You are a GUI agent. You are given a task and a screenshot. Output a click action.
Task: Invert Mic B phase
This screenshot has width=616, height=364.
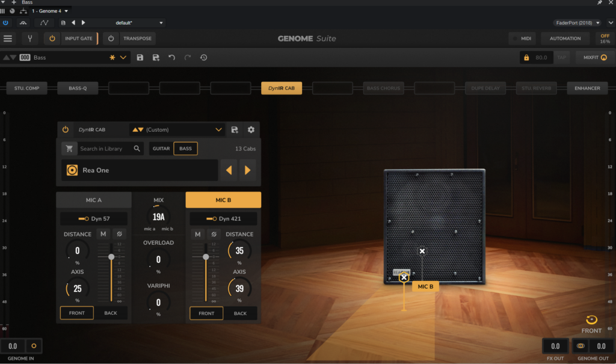[x=214, y=234]
